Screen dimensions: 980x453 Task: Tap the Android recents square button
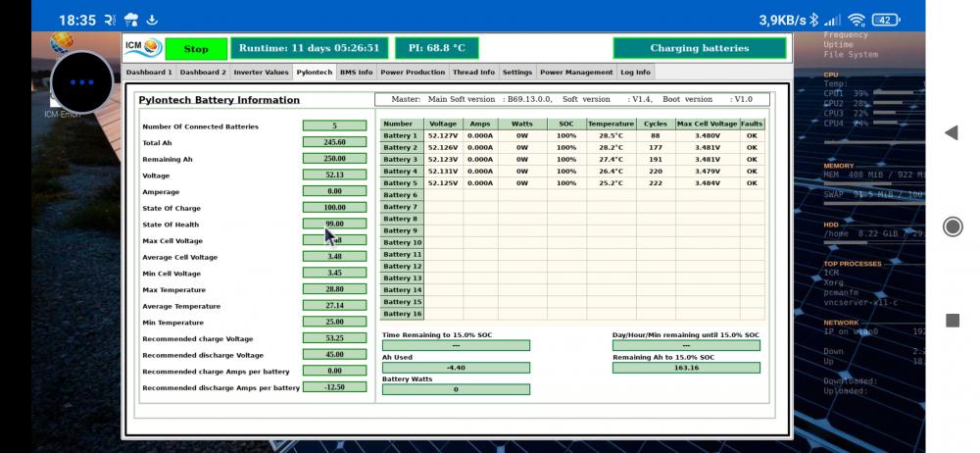tap(952, 321)
